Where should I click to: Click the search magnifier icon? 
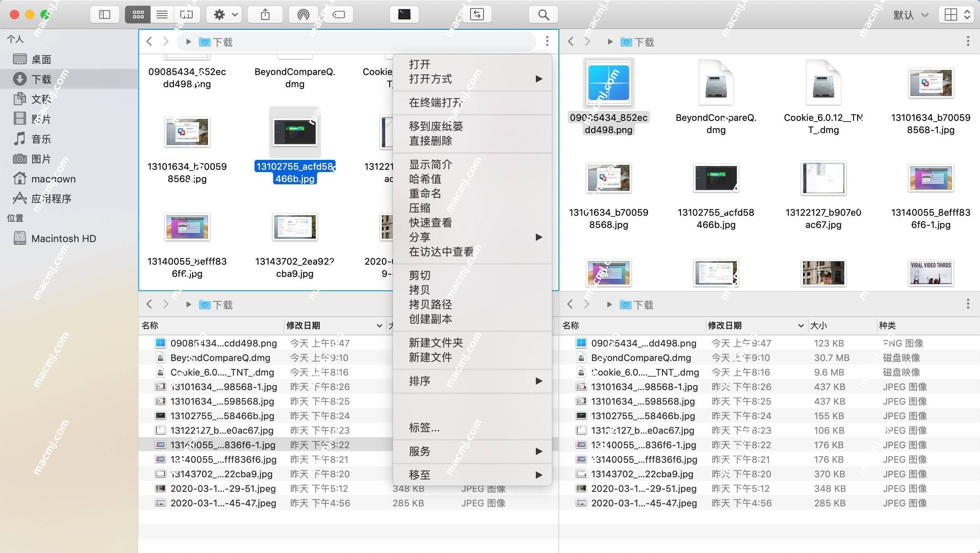pos(544,15)
